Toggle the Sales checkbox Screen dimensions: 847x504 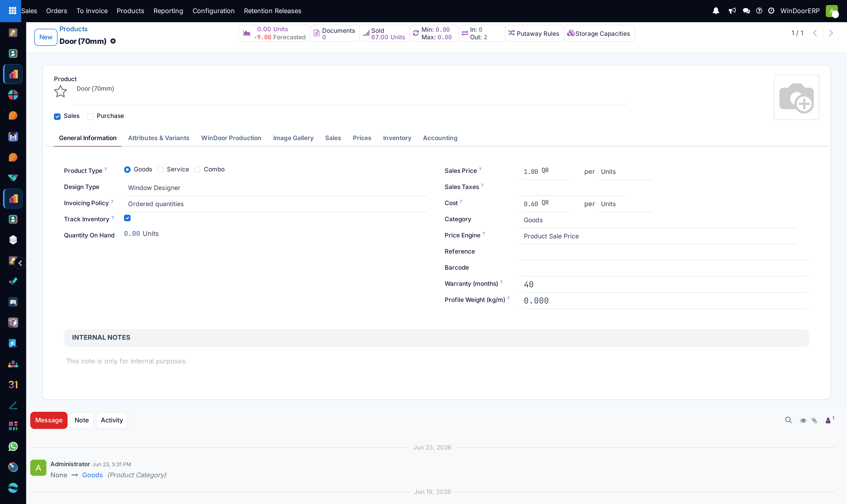tap(57, 116)
